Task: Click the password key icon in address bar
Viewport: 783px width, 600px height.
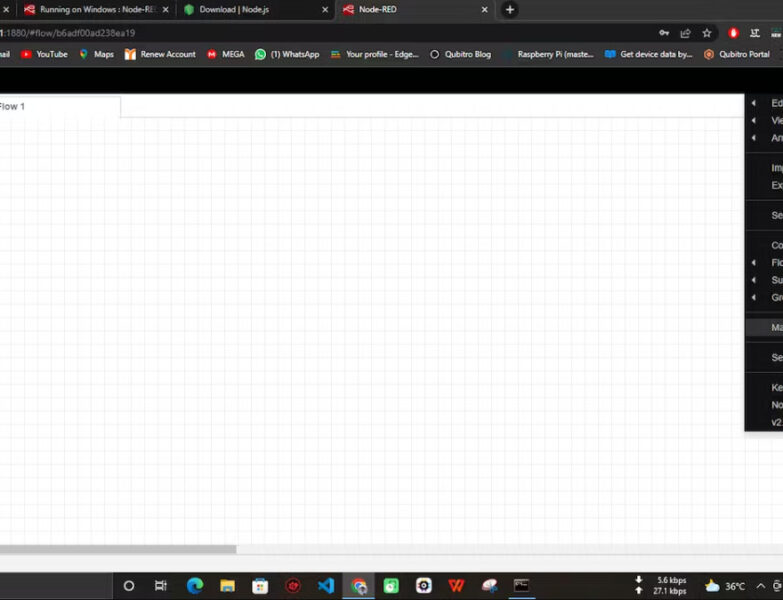Action: pyautogui.click(x=663, y=33)
